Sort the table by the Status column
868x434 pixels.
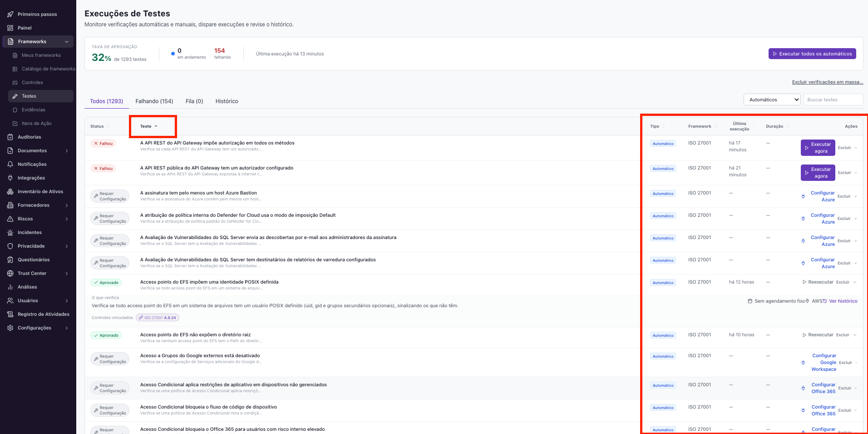tap(99, 126)
